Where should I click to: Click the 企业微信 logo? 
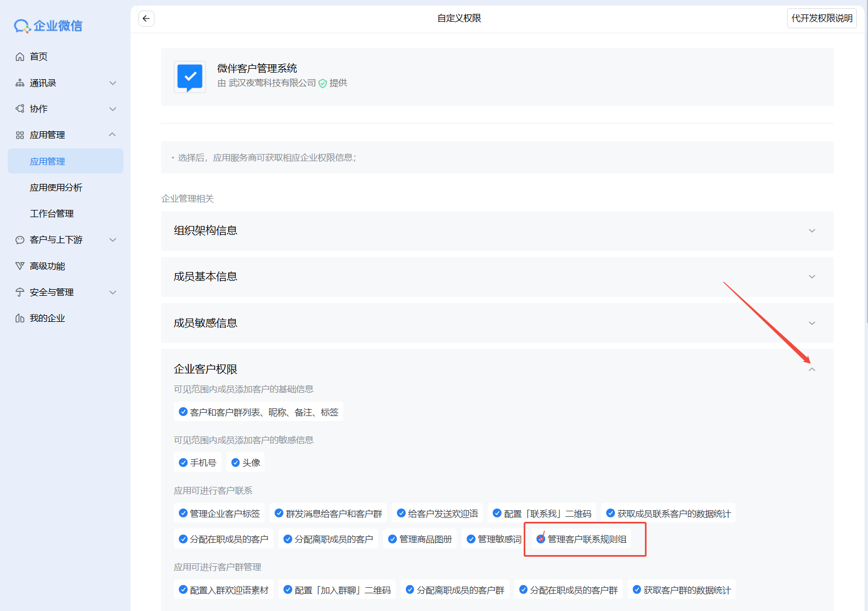pyautogui.click(x=48, y=26)
